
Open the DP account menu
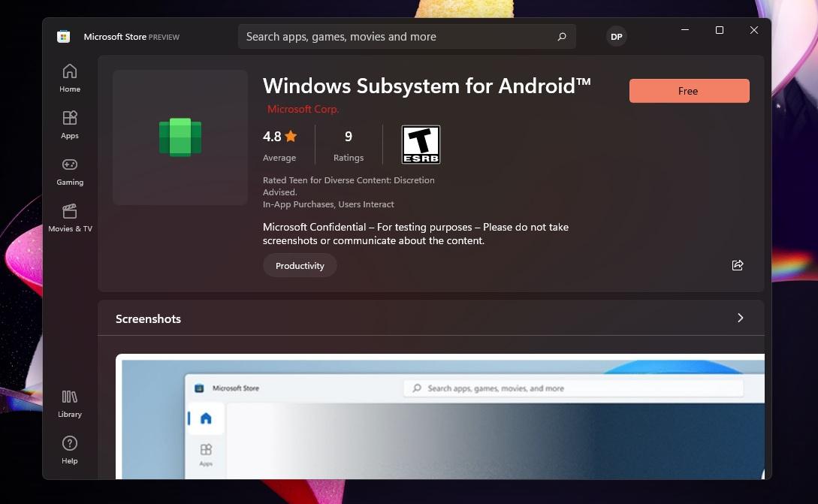pyautogui.click(x=616, y=36)
